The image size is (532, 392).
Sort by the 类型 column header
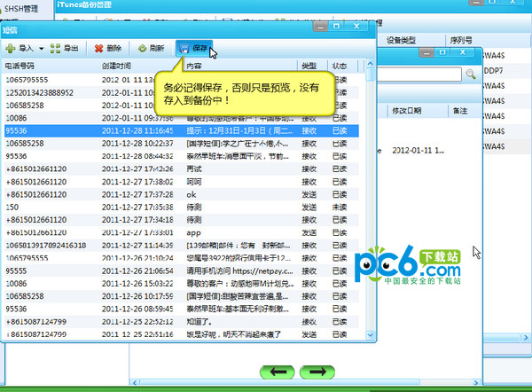coord(309,66)
